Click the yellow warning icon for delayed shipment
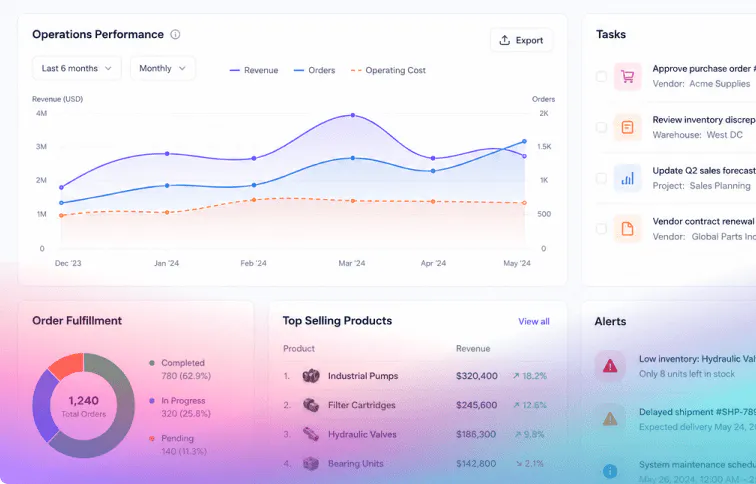Viewport: 756px width, 484px height. 610,418
